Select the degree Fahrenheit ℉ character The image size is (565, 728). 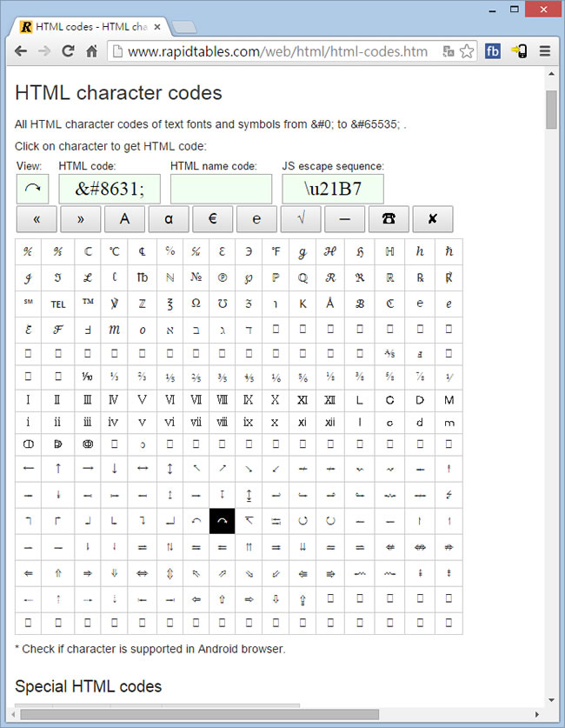[276, 251]
